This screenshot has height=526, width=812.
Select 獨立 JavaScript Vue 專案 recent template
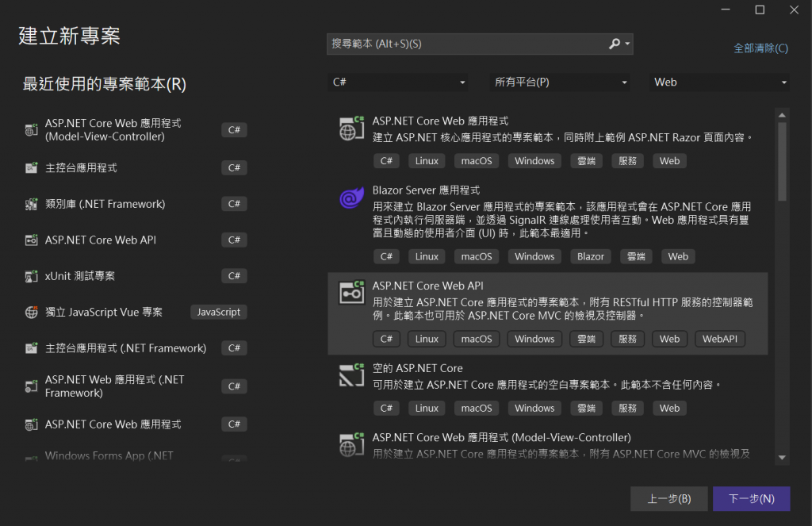point(136,313)
